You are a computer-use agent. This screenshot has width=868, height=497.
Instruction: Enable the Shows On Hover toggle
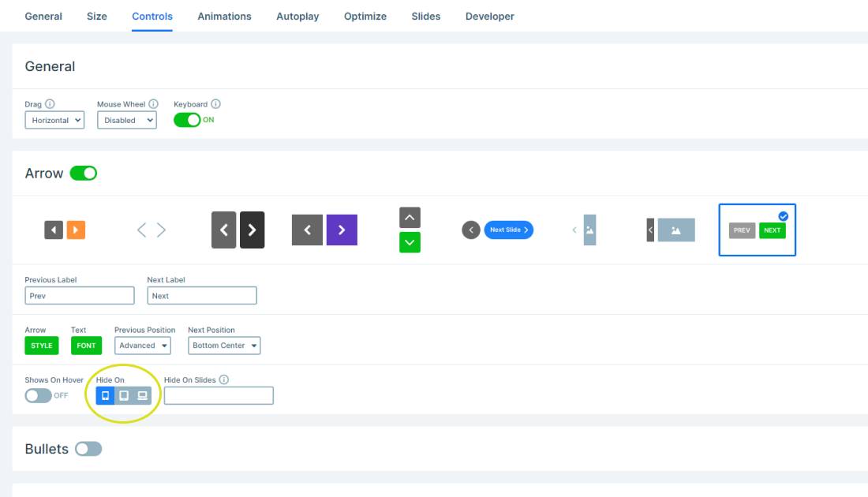pos(38,396)
